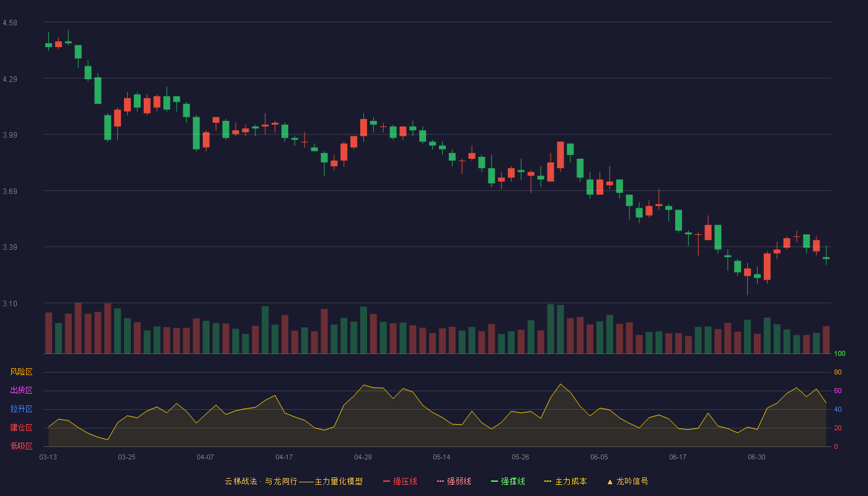This screenshot has height=496, width=868.
Task: Click the 建仓区 zone label
Action: (21, 428)
